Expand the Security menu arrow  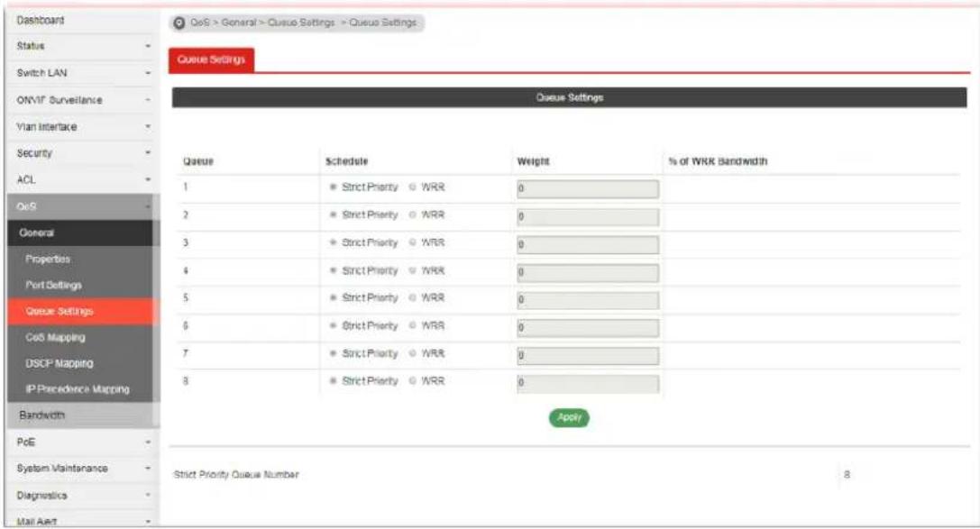[148, 153]
